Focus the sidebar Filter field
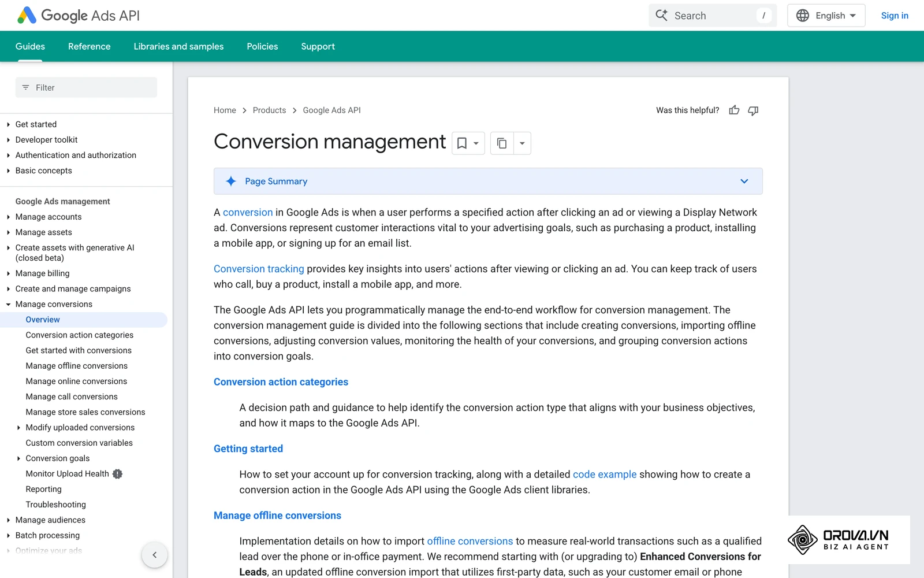This screenshot has height=578, width=924. (x=86, y=88)
